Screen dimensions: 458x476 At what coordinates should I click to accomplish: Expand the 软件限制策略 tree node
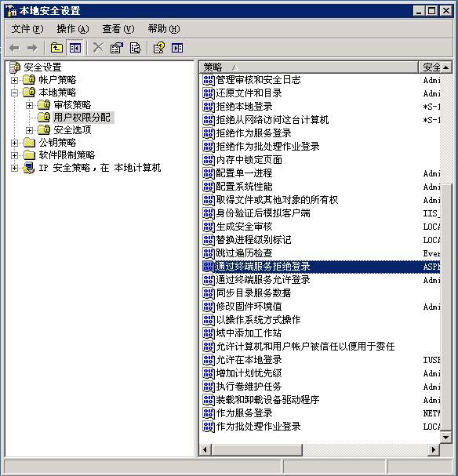(x=15, y=155)
